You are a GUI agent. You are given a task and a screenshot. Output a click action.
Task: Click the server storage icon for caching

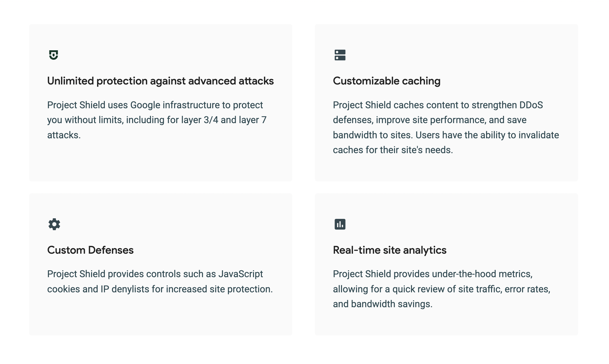click(340, 55)
